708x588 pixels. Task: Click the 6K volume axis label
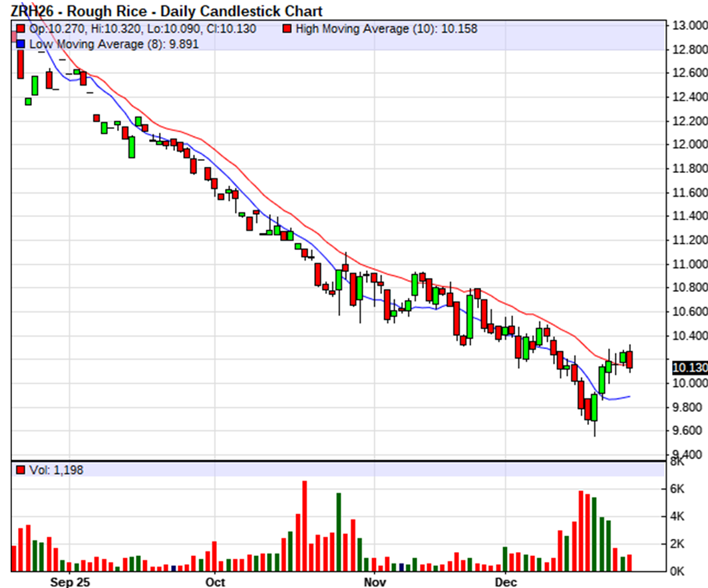click(677, 489)
